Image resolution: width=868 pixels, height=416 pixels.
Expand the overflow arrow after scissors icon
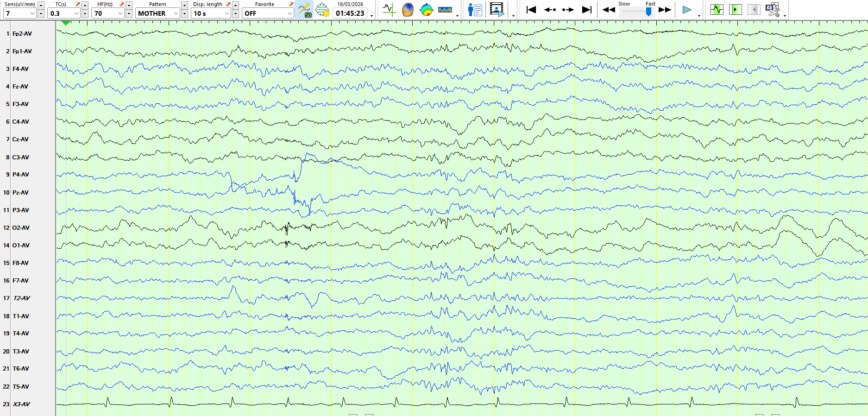(785, 16)
